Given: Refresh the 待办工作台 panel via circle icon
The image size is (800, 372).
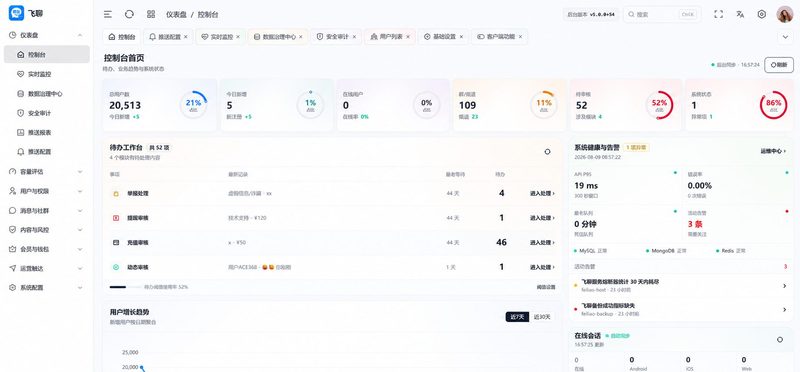Looking at the screenshot, I should coord(547,152).
